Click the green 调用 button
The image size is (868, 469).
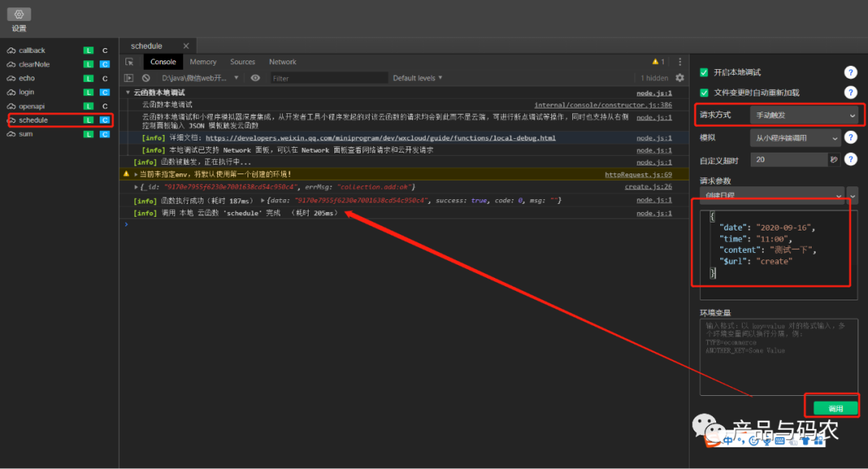pyautogui.click(x=835, y=408)
